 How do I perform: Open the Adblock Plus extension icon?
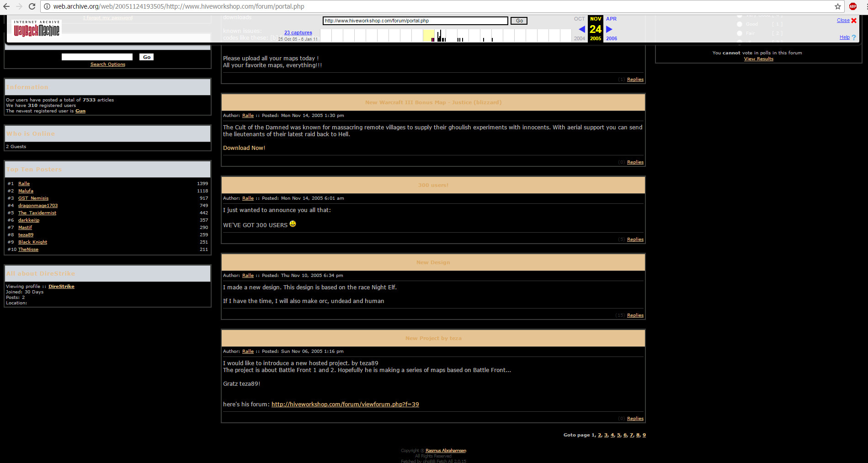852,6
